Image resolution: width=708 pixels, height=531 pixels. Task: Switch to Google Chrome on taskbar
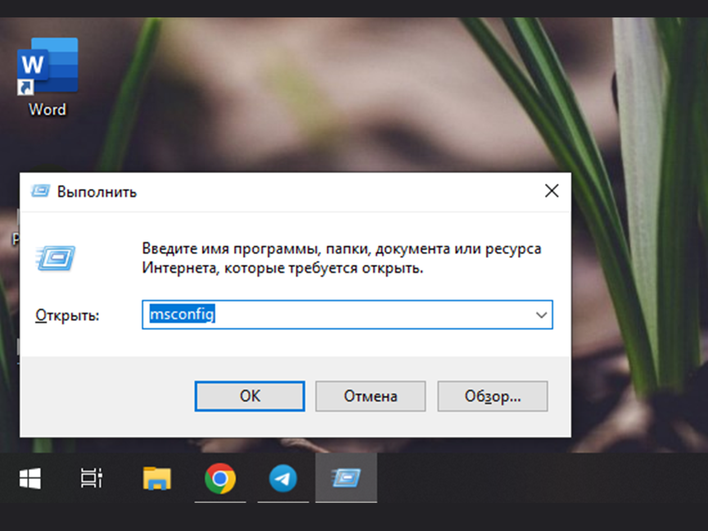coord(220,478)
